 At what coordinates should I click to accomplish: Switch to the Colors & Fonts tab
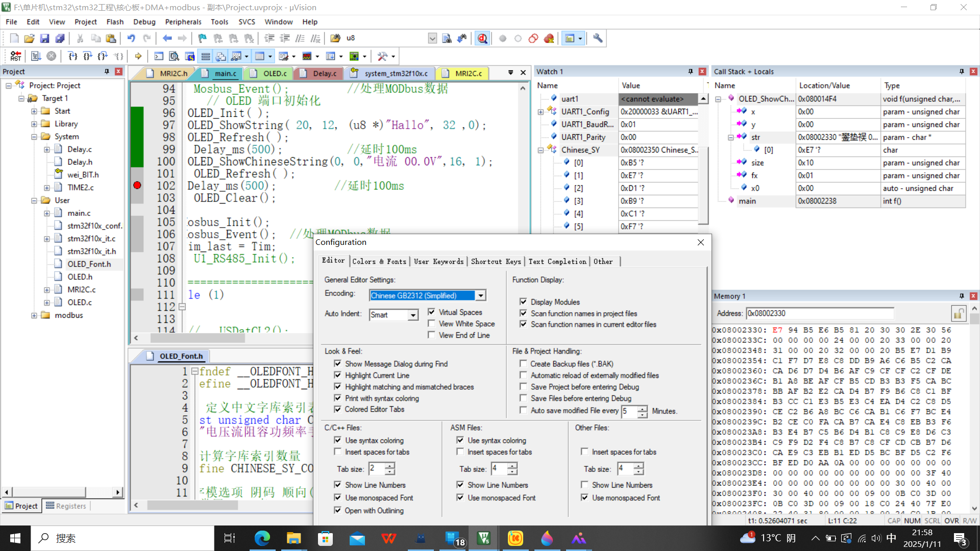[379, 261]
